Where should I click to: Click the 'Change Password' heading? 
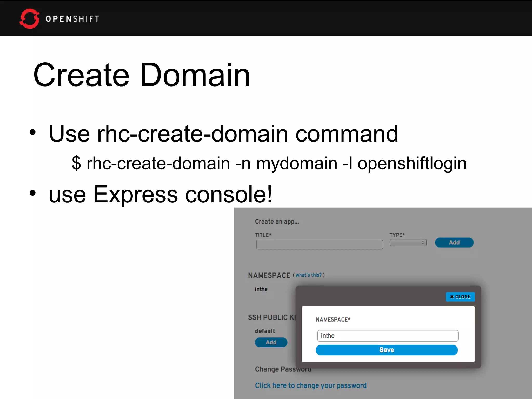tap(283, 369)
